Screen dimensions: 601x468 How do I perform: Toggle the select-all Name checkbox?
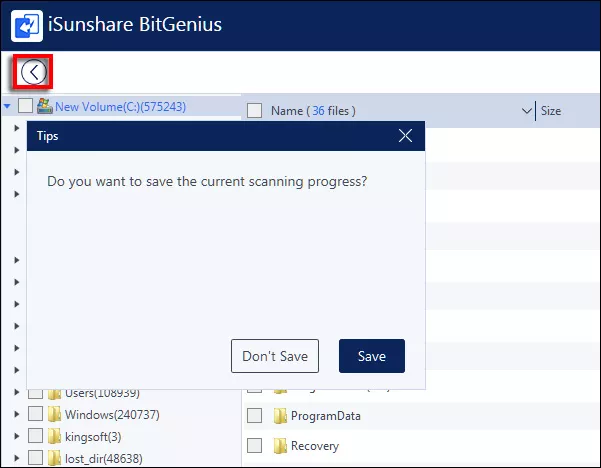(255, 111)
